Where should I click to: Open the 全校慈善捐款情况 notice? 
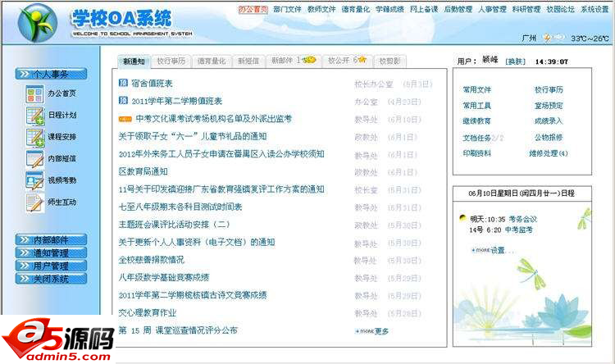click(x=152, y=260)
